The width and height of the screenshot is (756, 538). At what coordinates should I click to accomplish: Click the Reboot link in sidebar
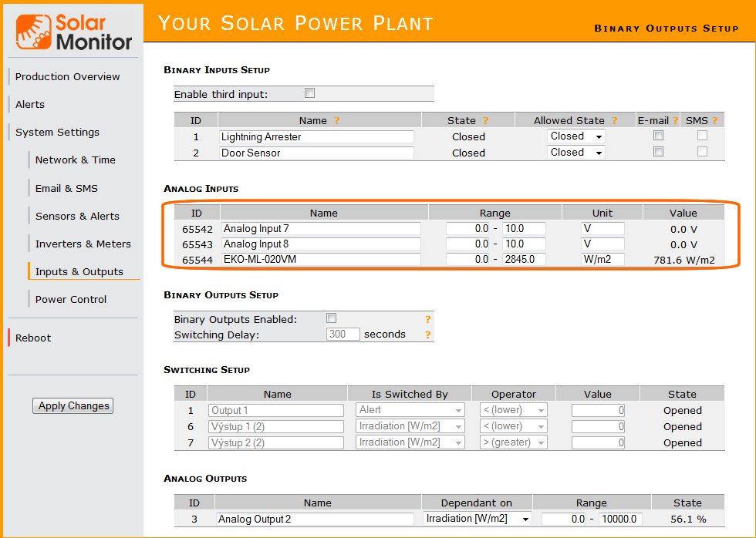pos(33,338)
